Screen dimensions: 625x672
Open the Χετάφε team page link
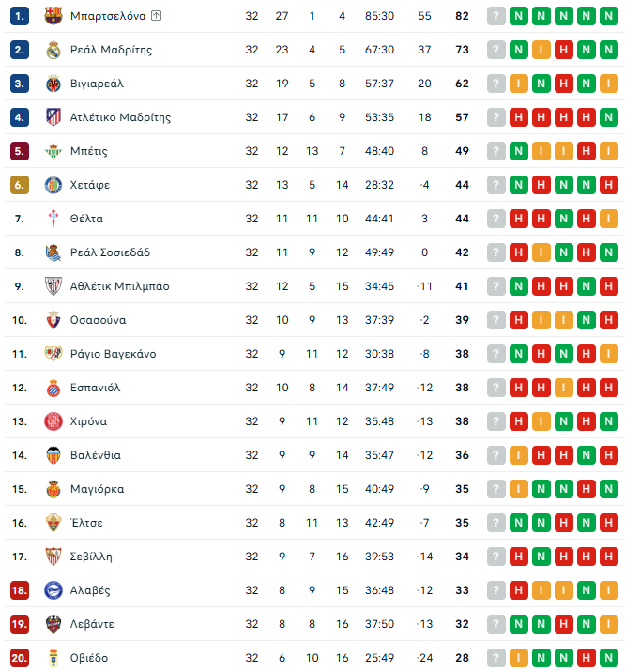pyautogui.click(x=90, y=185)
